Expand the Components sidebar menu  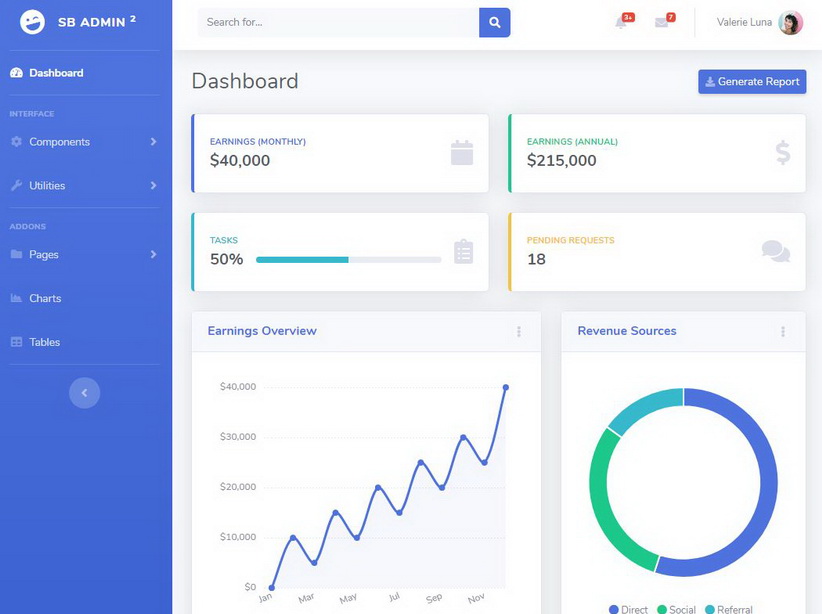pos(84,142)
